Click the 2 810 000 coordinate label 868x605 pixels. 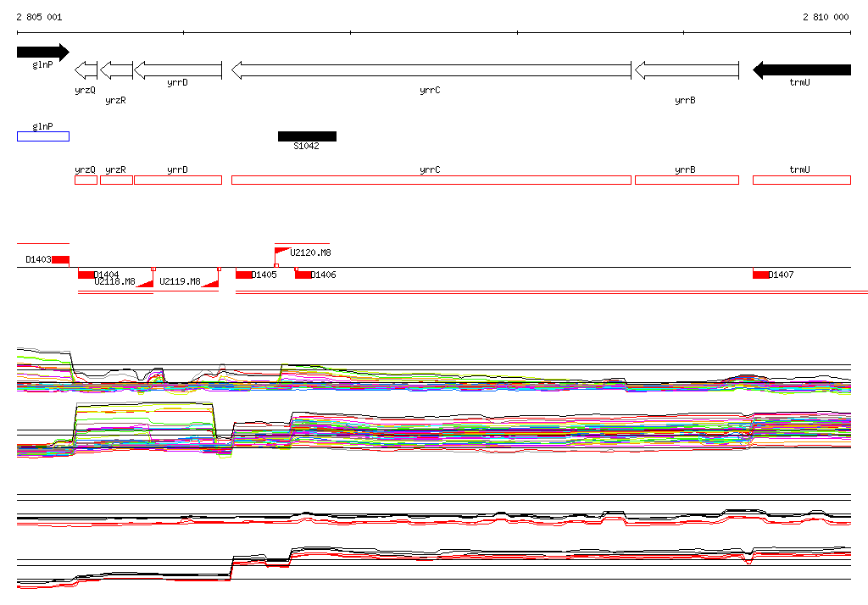coord(826,17)
